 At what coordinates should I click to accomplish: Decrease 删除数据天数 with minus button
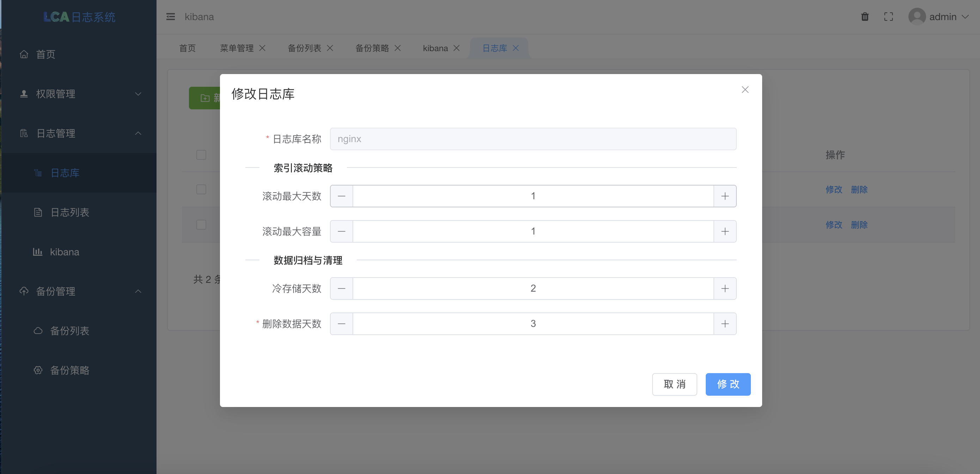[x=341, y=324]
